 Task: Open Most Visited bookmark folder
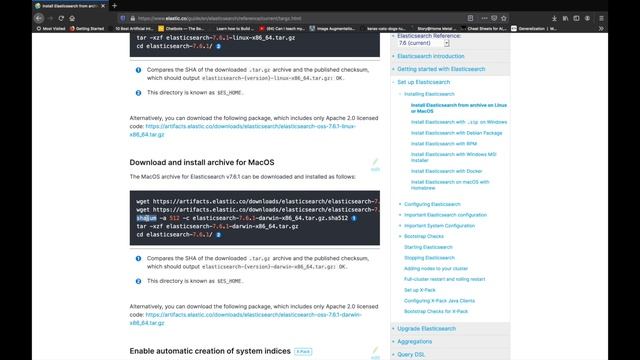[x=51, y=29]
